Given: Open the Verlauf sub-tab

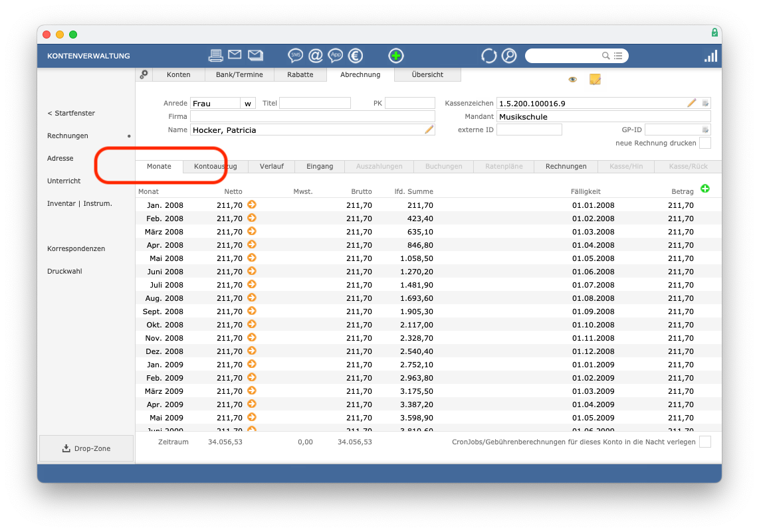Looking at the screenshot, I should click(x=272, y=166).
